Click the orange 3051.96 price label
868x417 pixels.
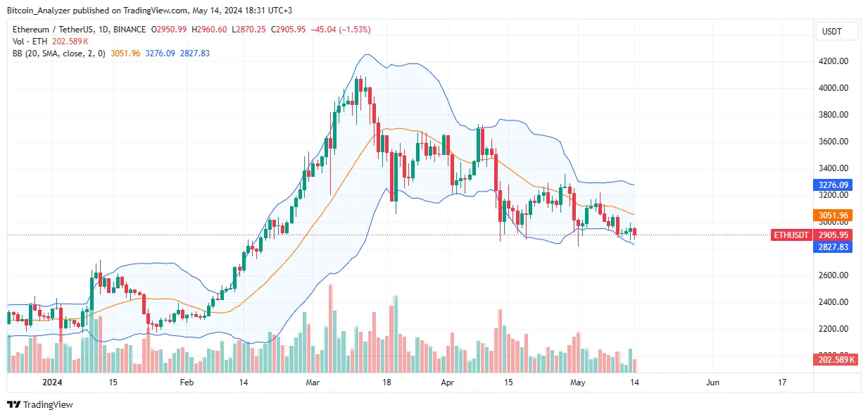833,216
